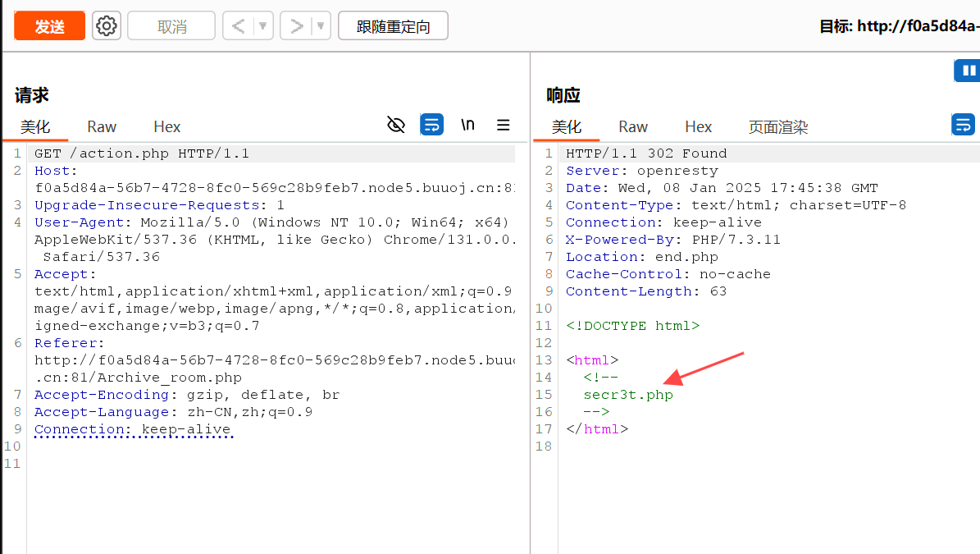
Task: Select the response Raw tab
Action: coord(633,126)
